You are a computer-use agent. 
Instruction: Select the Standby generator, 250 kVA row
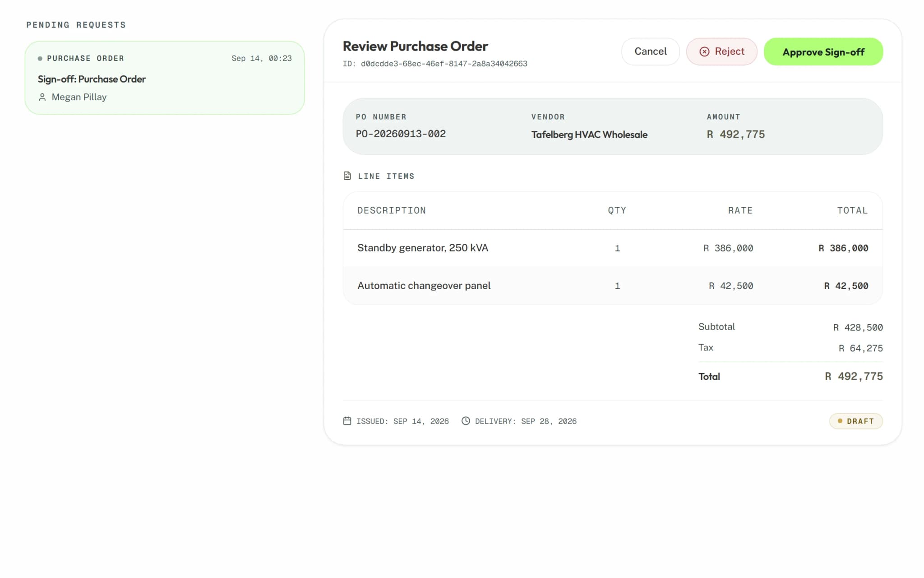point(613,248)
